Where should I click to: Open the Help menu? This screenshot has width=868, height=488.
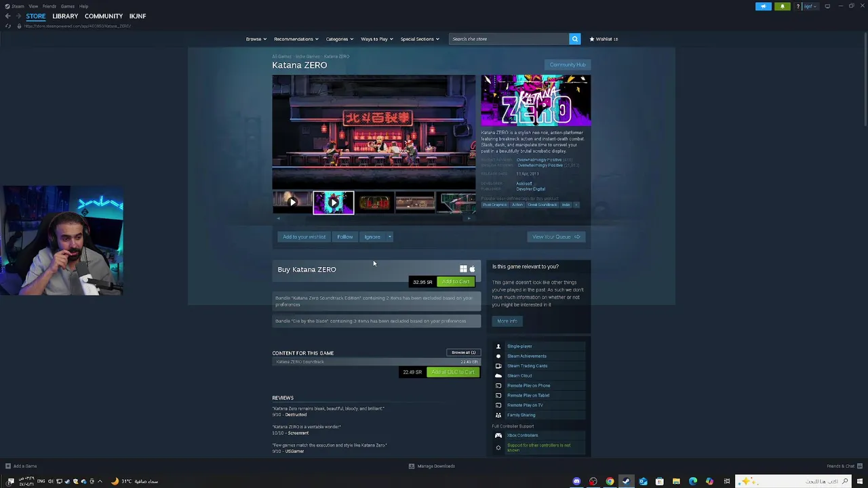pos(83,6)
